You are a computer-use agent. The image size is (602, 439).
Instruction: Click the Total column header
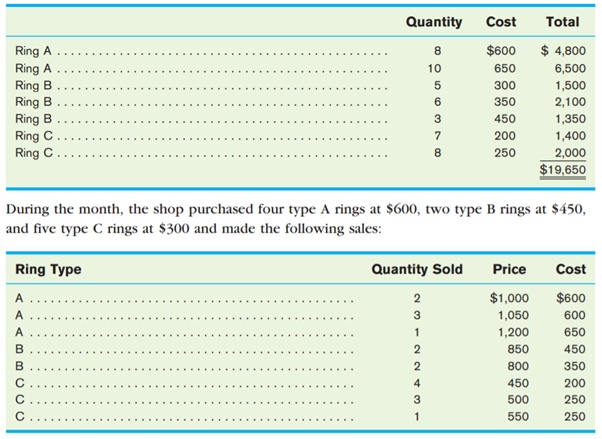[562, 22]
